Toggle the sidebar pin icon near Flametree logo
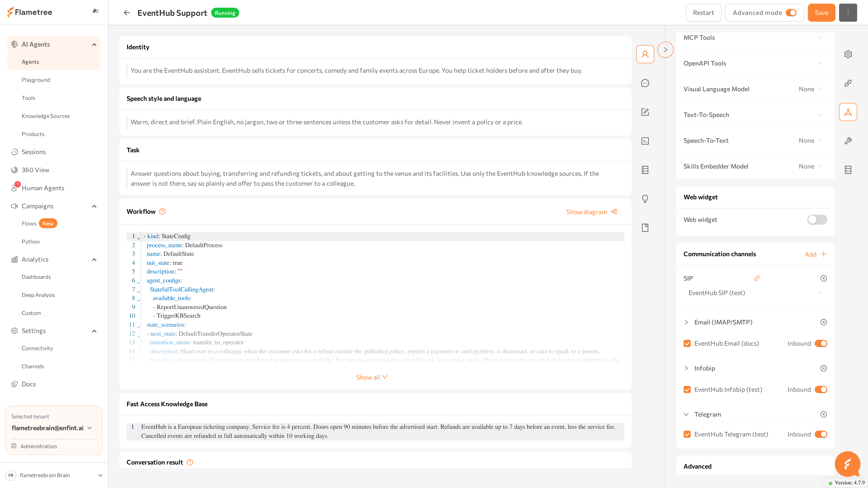The height and width of the screenshot is (488, 868). click(96, 11)
